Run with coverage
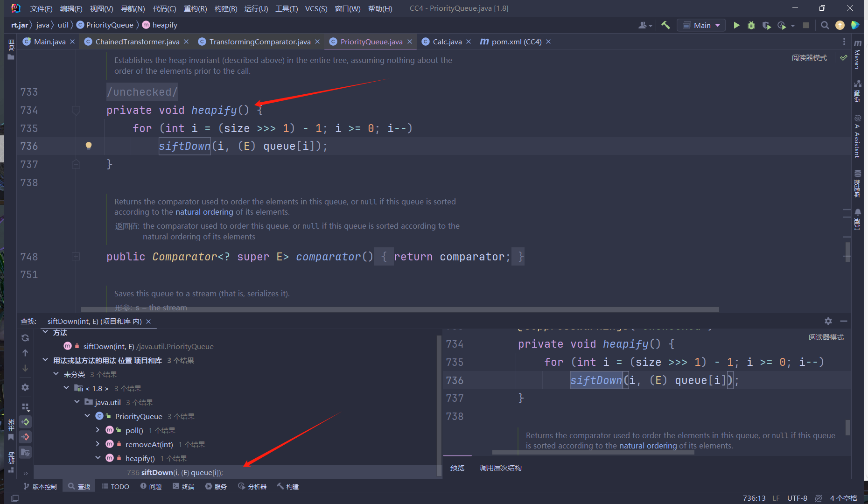868x504 pixels. (x=766, y=25)
